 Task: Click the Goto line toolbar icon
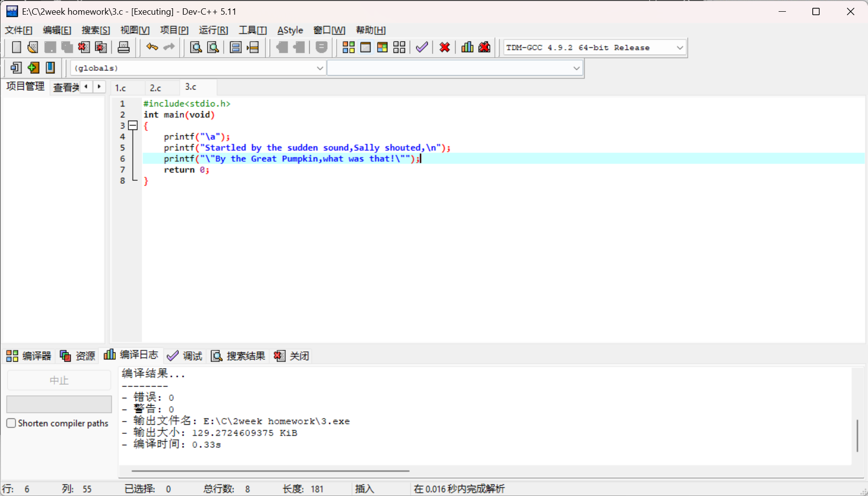(253, 47)
